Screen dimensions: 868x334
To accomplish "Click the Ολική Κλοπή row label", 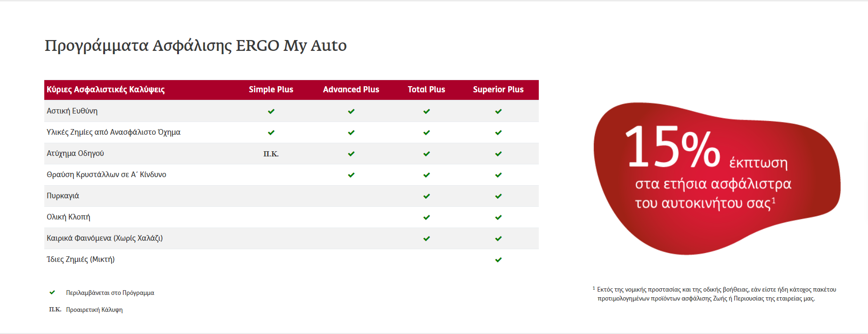I will [x=68, y=217].
